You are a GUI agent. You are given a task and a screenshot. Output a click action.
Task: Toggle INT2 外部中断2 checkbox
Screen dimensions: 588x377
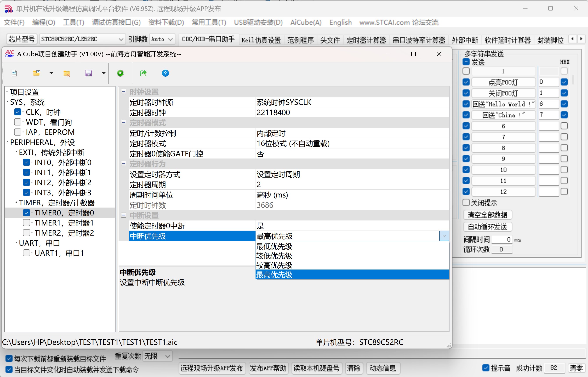[x=27, y=182]
